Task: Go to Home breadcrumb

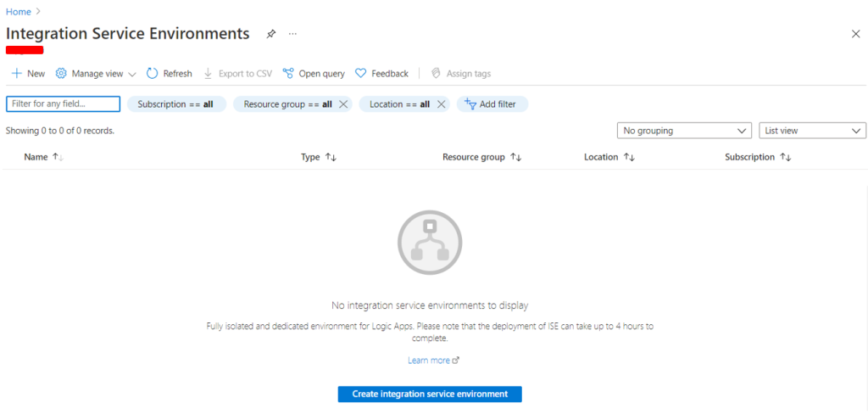Action: tap(19, 12)
